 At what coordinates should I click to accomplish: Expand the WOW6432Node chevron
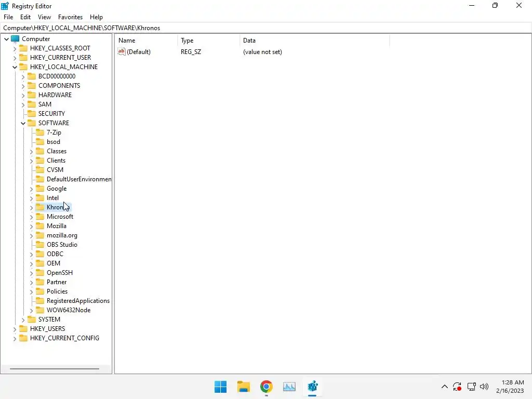point(32,311)
